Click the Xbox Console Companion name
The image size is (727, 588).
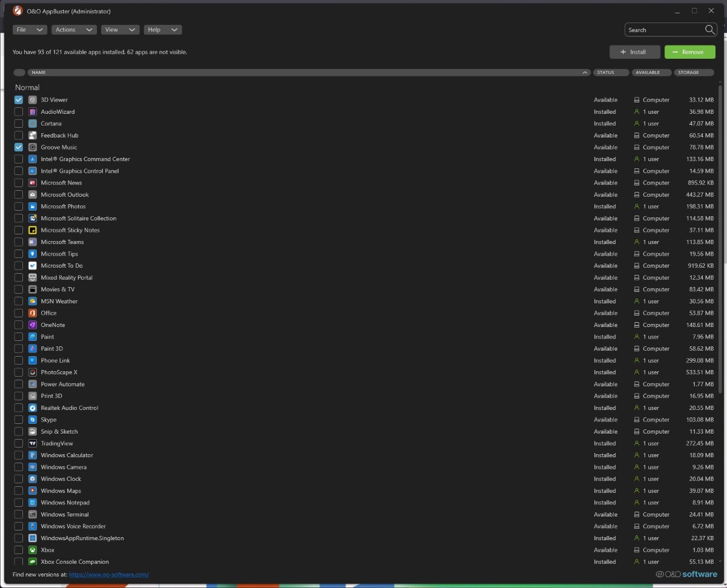[75, 562]
